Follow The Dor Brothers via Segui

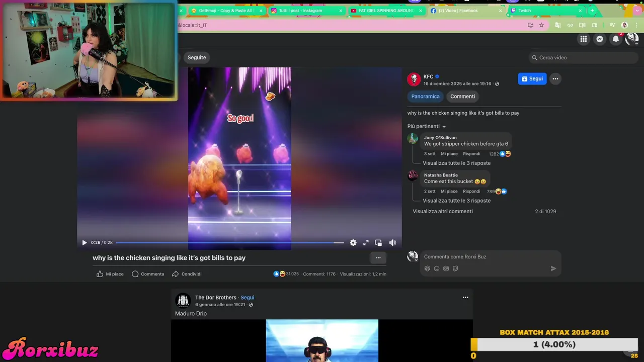point(248,298)
